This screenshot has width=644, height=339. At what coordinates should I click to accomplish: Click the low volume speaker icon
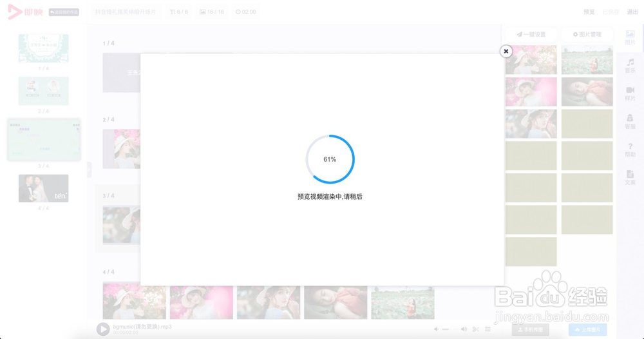point(436,329)
